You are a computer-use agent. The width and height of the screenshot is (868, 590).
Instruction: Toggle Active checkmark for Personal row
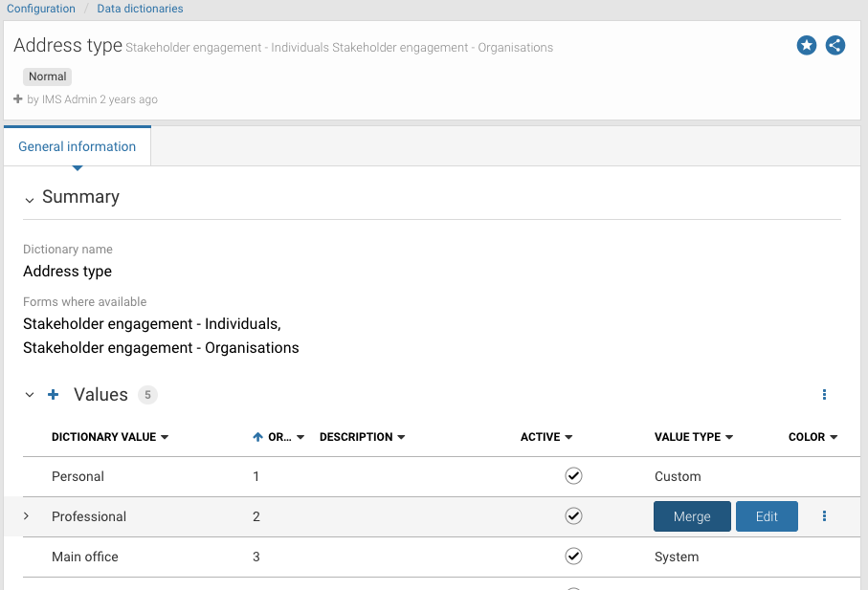[x=573, y=475]
